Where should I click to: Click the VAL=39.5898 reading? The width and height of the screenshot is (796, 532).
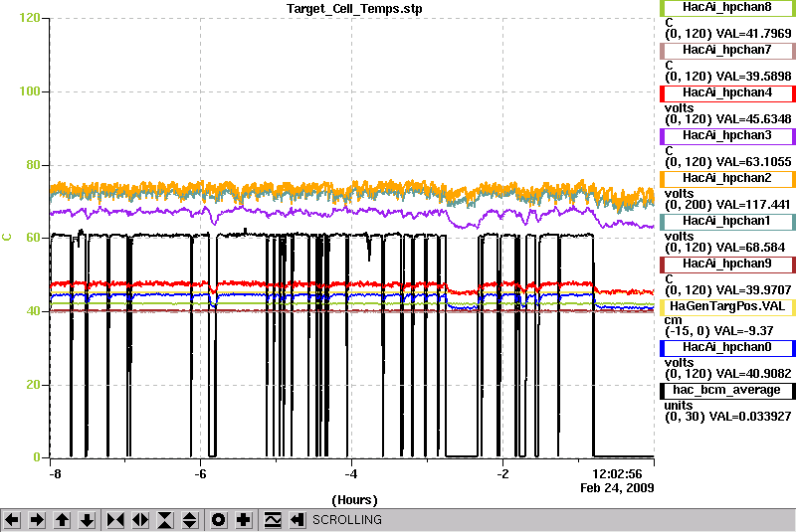point(753,77)
